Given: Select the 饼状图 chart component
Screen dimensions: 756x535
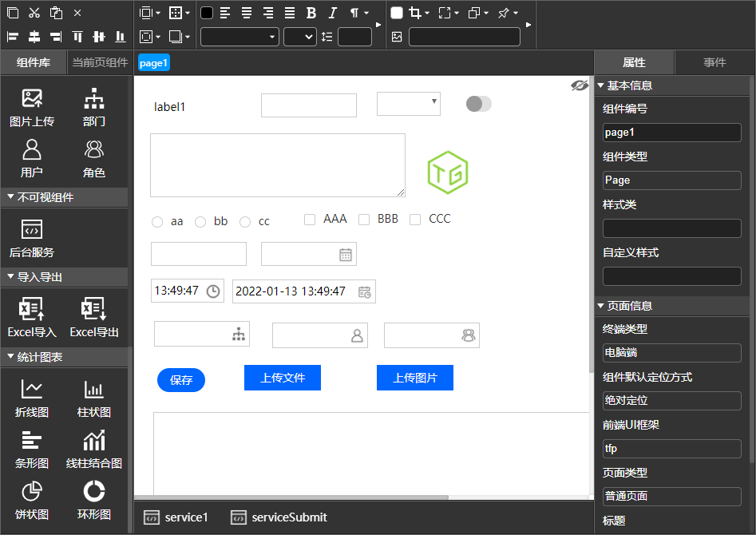Looking at the screenshot, I should coord(32,501).
